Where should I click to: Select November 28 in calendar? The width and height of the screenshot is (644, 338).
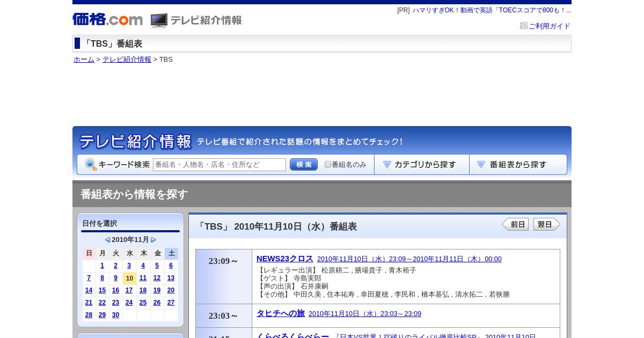(89, 315)
